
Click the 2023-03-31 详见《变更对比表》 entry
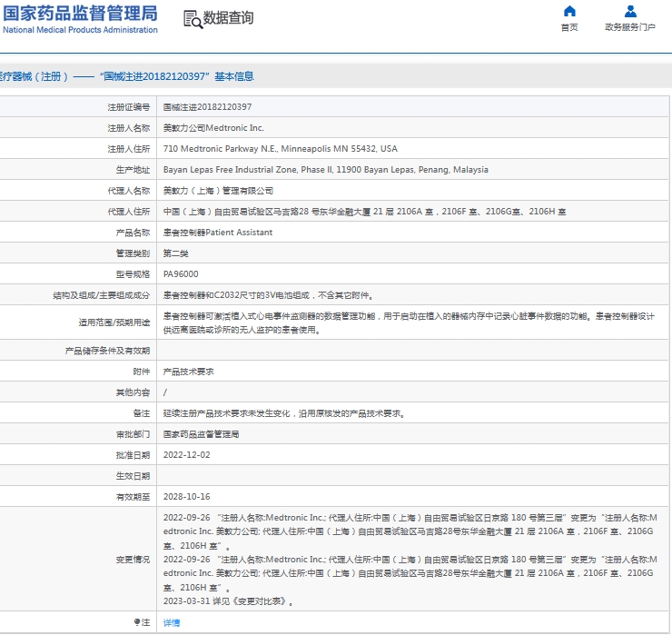(x=229, y=601)
